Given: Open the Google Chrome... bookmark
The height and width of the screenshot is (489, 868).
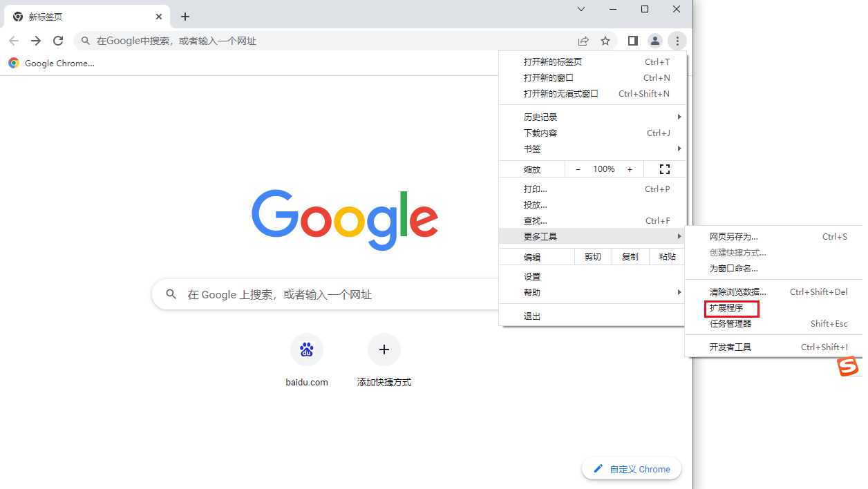Looking at the screenshot, I should click(x=52, y=63).
